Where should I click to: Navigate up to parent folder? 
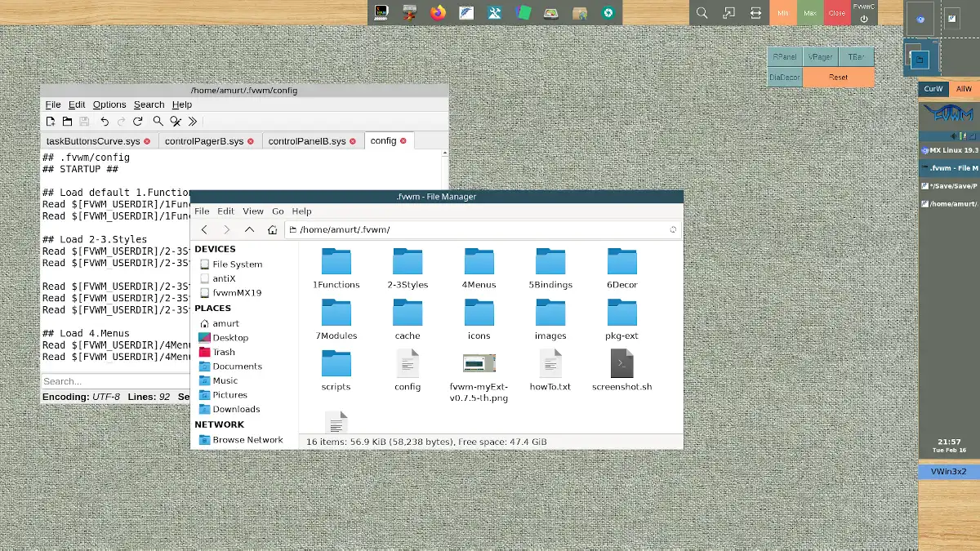coord(250,230)
